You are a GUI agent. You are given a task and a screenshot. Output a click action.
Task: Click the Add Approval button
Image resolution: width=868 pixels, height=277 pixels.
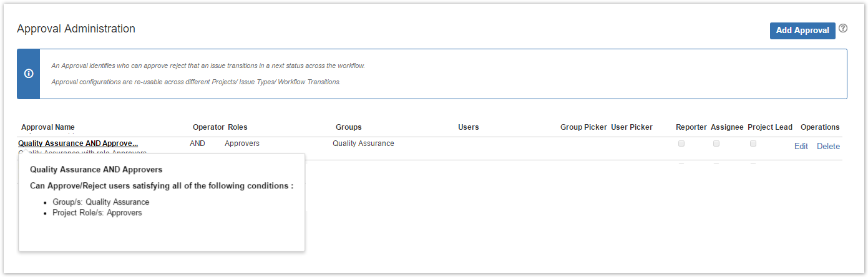click(x=802, y=31)
